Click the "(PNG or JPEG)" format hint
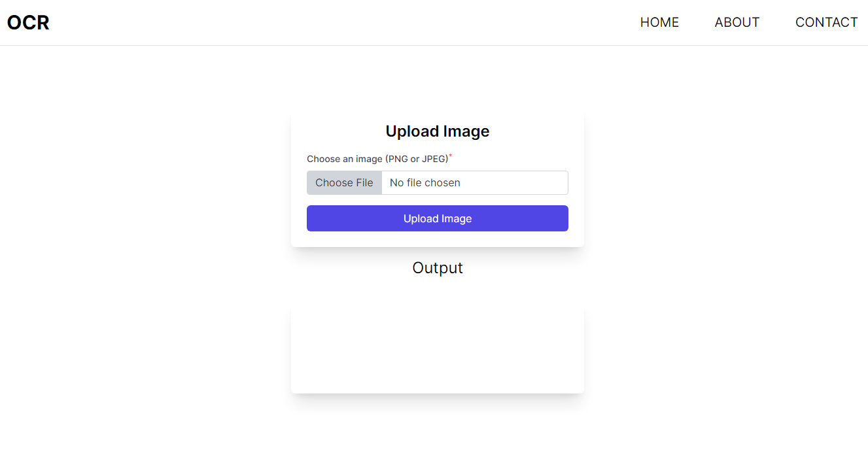Viewport: 868px width, 453px height. 417,159
